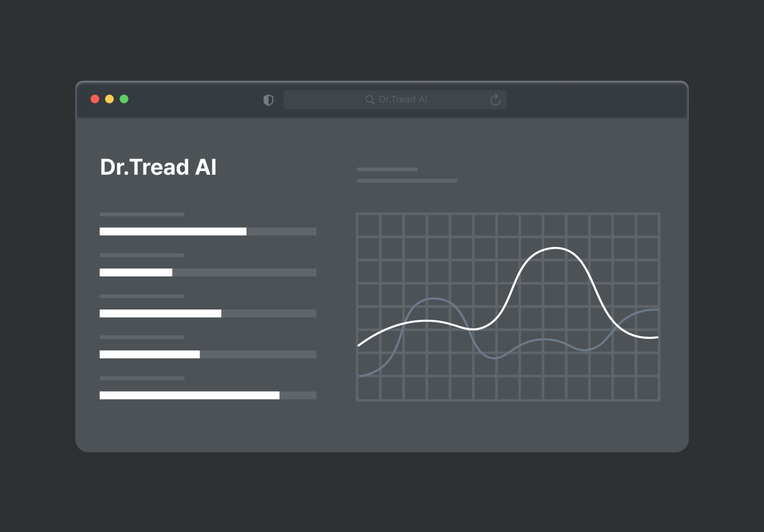Click the reload page icon

click(x=495, y=100)
